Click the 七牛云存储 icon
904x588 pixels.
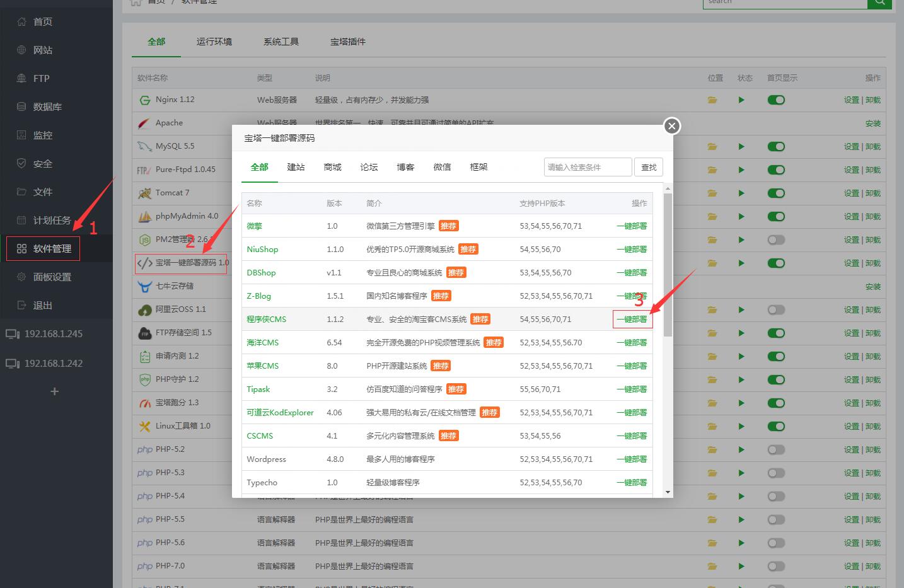coord(144,286)
